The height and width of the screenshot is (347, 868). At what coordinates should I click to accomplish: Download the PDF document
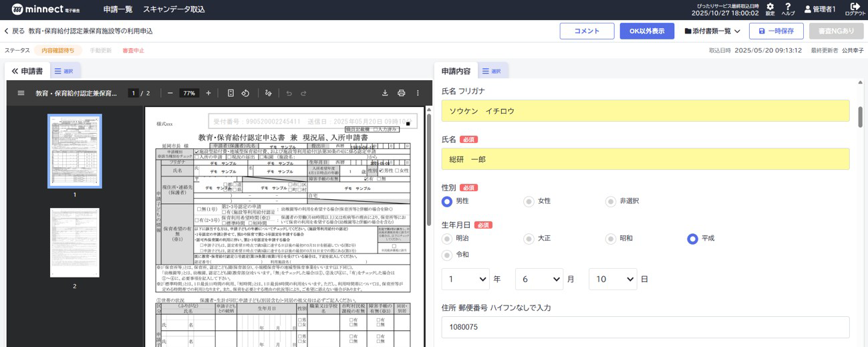point(385,94)
